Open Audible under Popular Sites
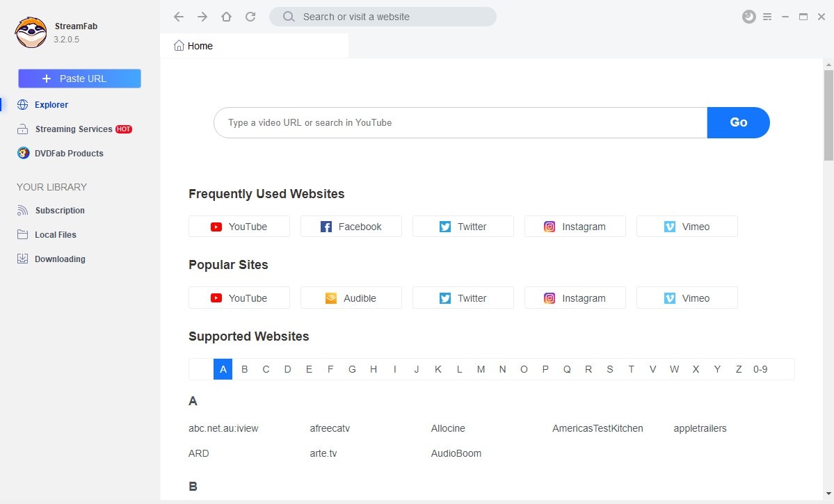The width and height of the screenshot is (834, 504). [351, 298]
